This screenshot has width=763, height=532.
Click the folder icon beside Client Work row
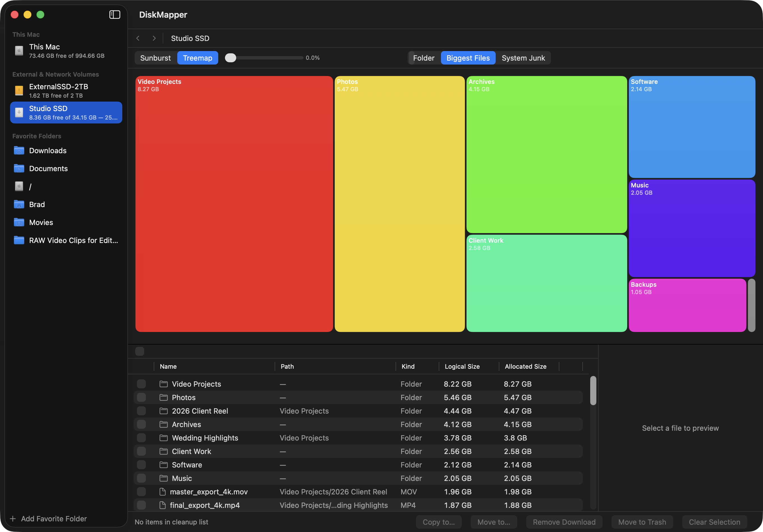(164, 451)
